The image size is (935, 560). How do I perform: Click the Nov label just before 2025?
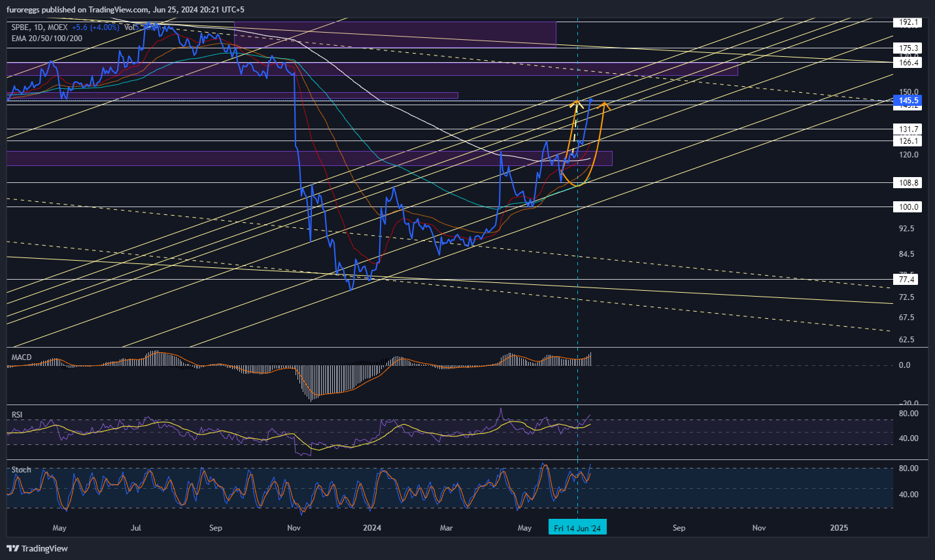(759, 528)
